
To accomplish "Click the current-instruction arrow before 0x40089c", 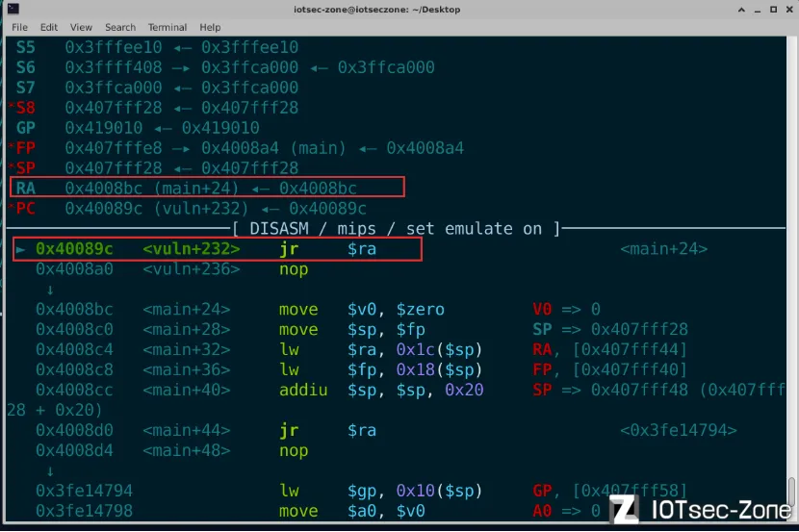I will 22,249.
